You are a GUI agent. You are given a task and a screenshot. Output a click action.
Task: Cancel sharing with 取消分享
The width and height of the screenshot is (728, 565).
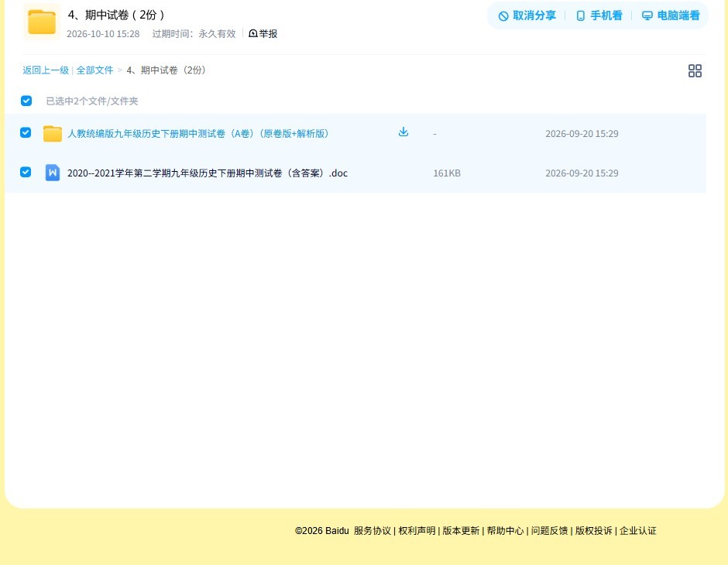pyautogui.click(x=527, y=15)
